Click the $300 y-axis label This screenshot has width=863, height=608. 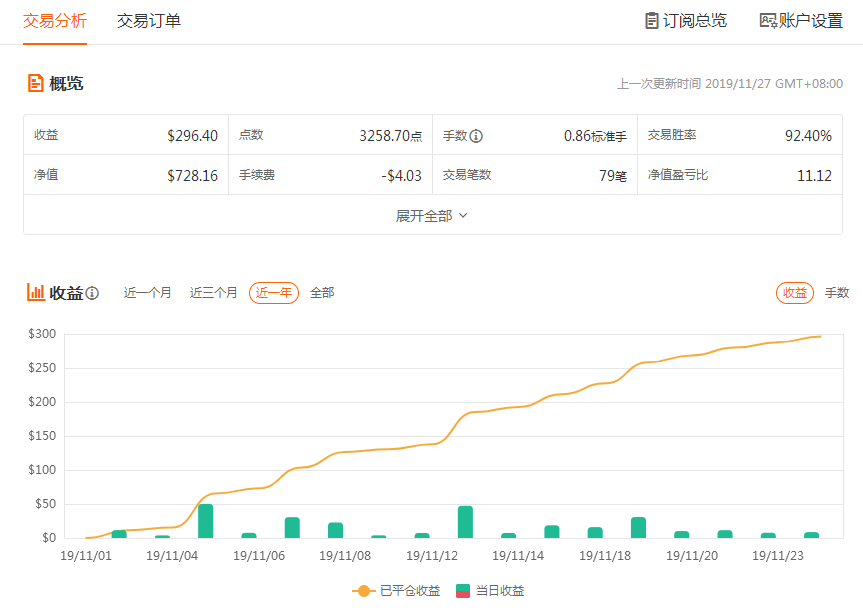(x=42, y=334)
